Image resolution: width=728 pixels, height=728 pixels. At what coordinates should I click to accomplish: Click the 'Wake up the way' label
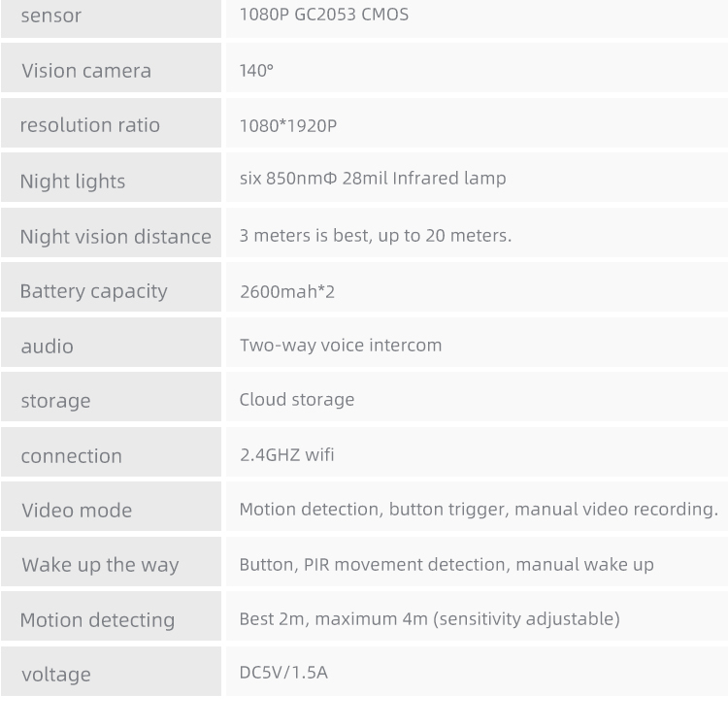tap(100, 566)
